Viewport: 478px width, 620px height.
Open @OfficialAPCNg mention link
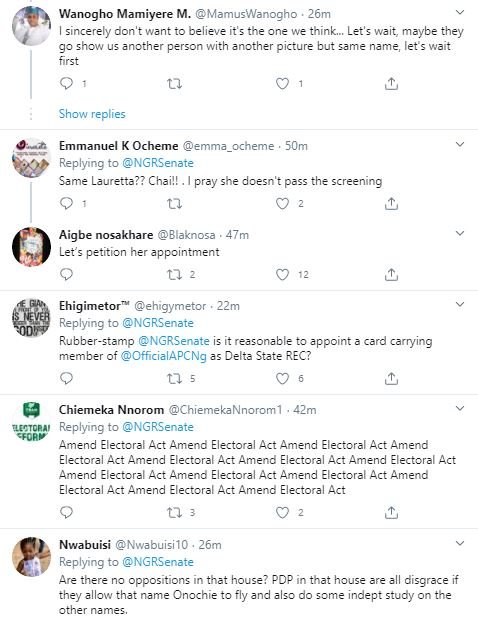point(163,356)
